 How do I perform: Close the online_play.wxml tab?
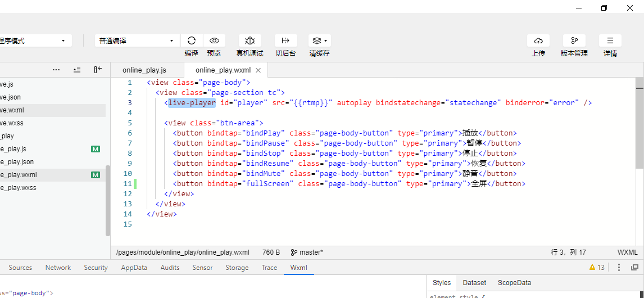[258, 70]
